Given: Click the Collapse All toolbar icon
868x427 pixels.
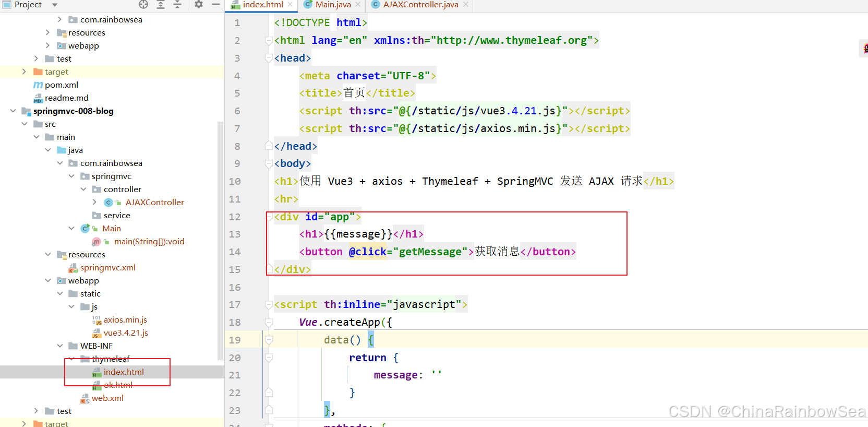Looking at the screenshot, I should click(177, 5).
